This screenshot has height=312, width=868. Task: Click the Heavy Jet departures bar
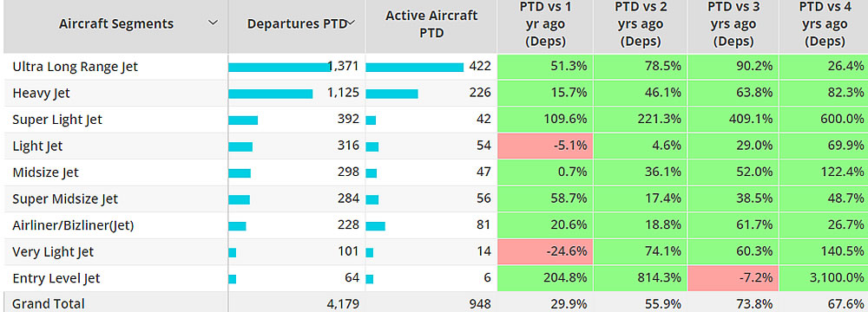coord(271,94)
